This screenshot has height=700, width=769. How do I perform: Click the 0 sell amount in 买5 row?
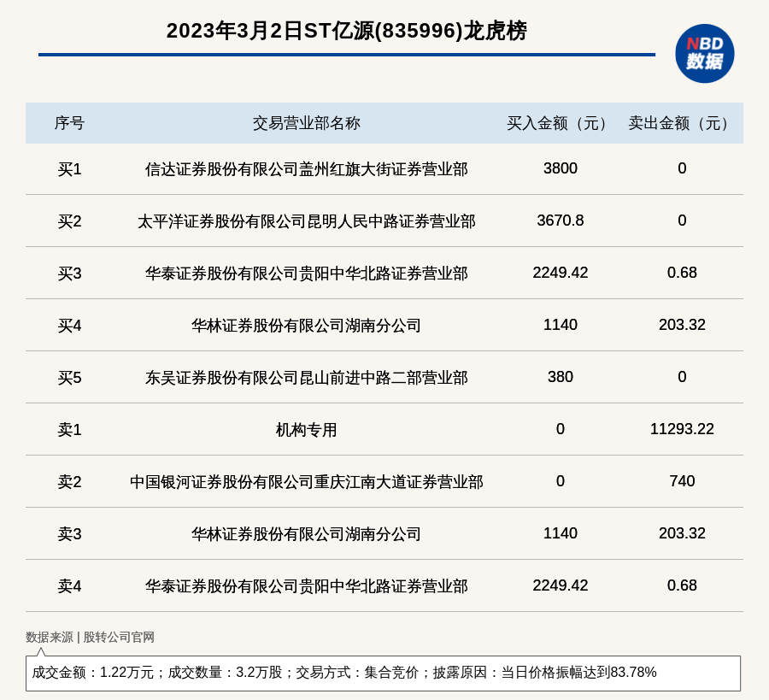pos(682,377)
